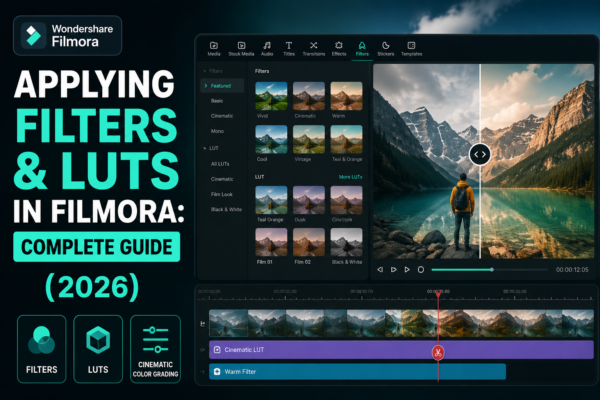Select All LUTs in sidebar
The width and height of the screenshot is (600, 400).
[220, 164]
